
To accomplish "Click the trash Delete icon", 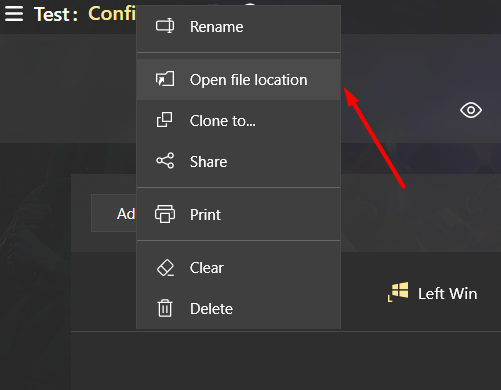I will tap(165, 308).
